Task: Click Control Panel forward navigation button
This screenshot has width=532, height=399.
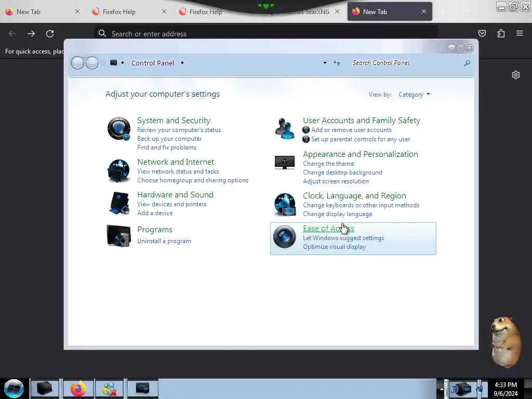Action: [x=92, y=63]
